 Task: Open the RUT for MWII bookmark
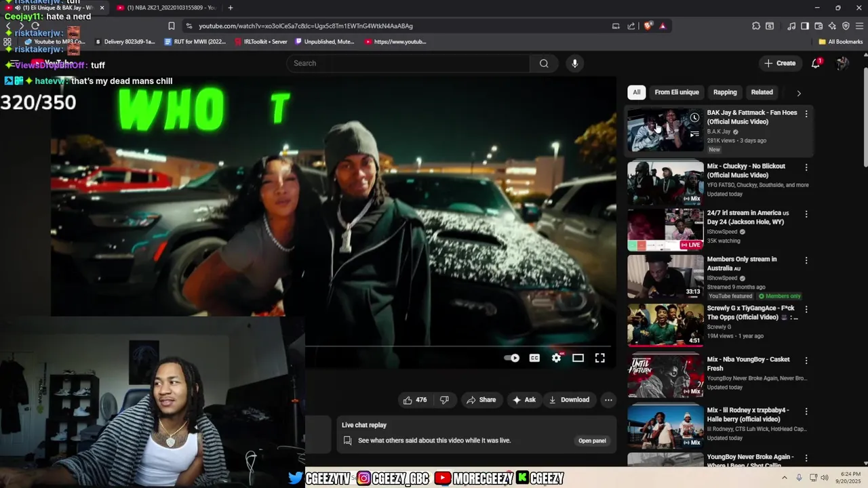pyautogui.click(x=195, y=41)
